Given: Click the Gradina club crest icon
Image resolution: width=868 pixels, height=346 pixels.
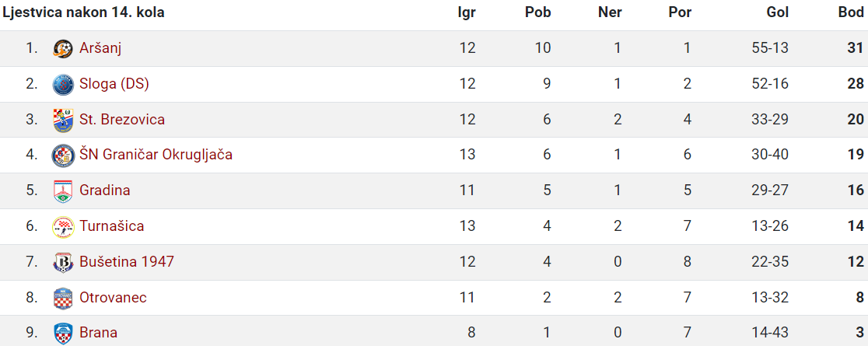Looking at the screenshot, I should 63,191.
